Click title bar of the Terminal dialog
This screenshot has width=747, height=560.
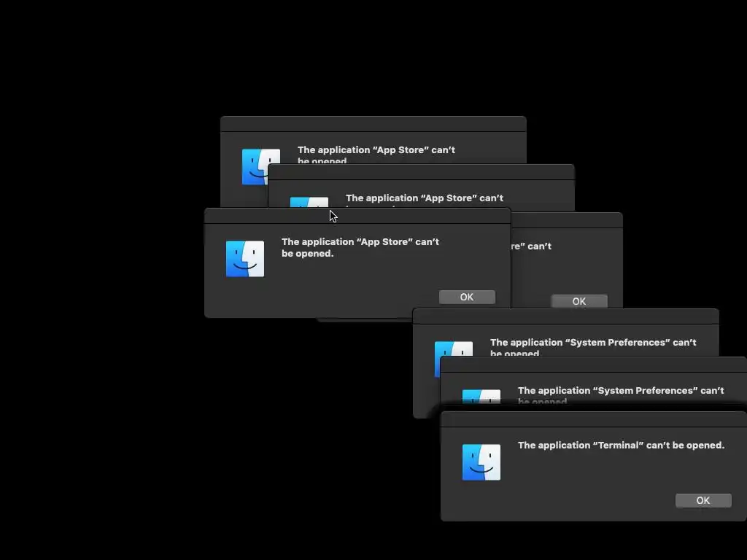pos(594,419)
